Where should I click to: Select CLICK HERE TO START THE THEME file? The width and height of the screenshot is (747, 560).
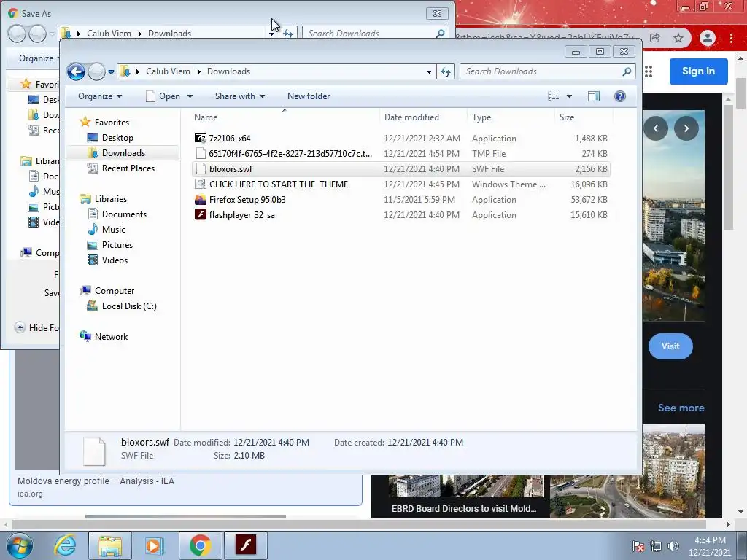click(x=401, y=184)
